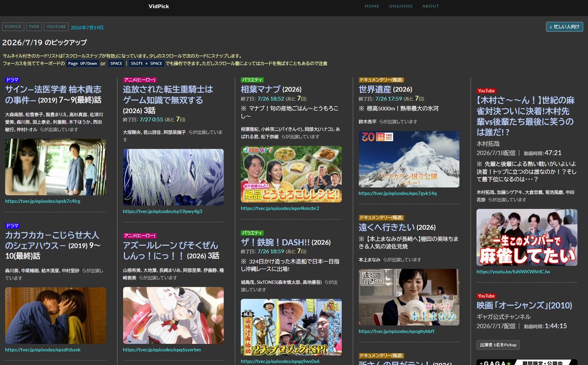Screen dimensions: 588x365
Task: Click アニメ(ヒーロー) tag above アズールレーン
Action: pos(139,236)
